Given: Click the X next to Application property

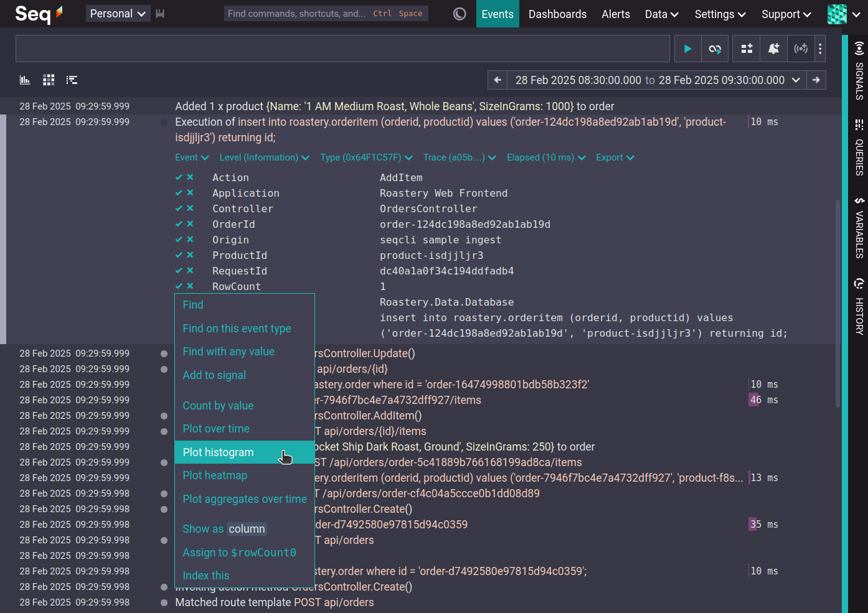Looking at the screenshot, I should 190,193.
